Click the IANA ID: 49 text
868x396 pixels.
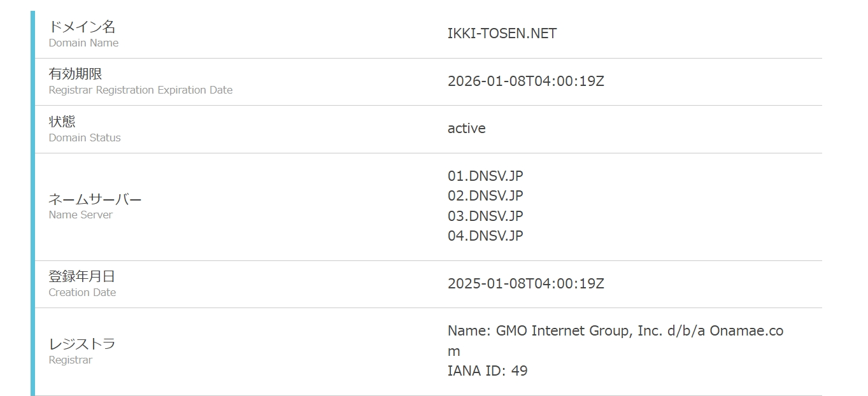point(487,371)
